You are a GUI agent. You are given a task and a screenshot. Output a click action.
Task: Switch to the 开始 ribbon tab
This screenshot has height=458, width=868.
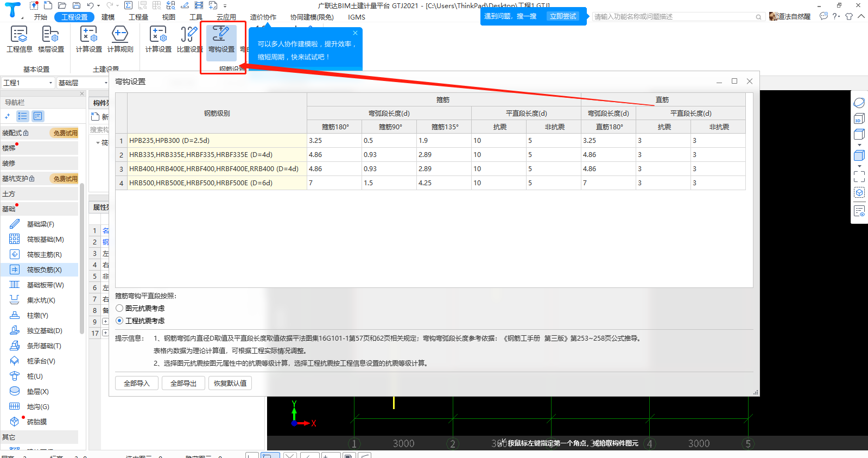point(41,17)
